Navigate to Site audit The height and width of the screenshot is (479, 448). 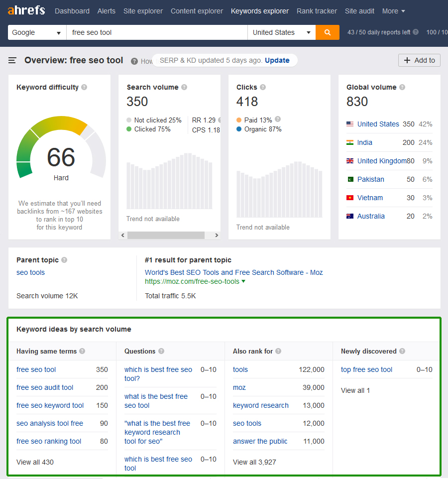click(x=359, y=11)
